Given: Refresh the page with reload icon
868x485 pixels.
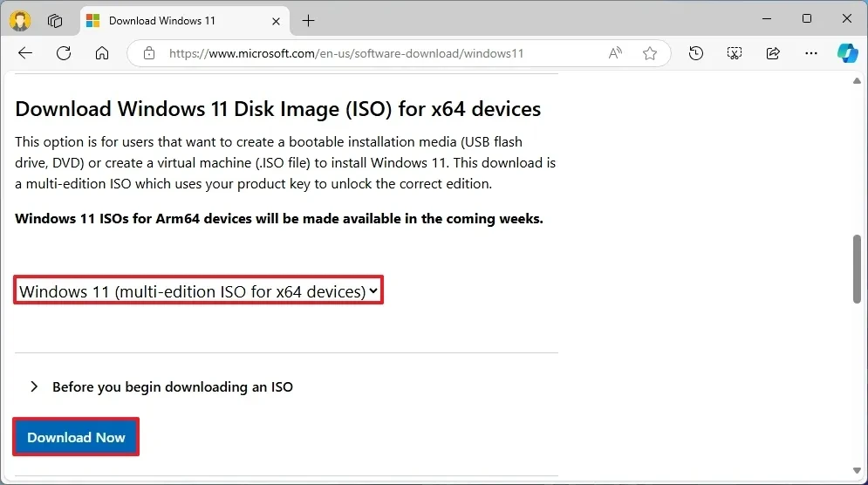Looking at the screenshot, I should pyautogui.click(x=64, y=53).
